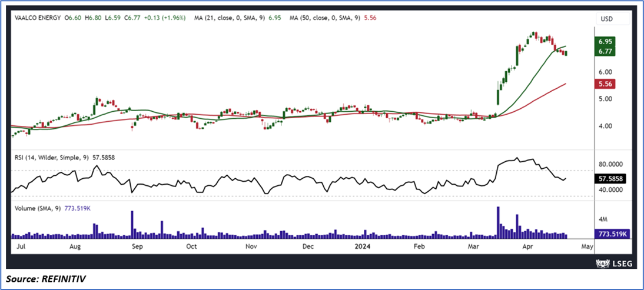Click the 4.00 price axis tick
Image resolution: width=644 pixels, height=290 pixels.
606,126
